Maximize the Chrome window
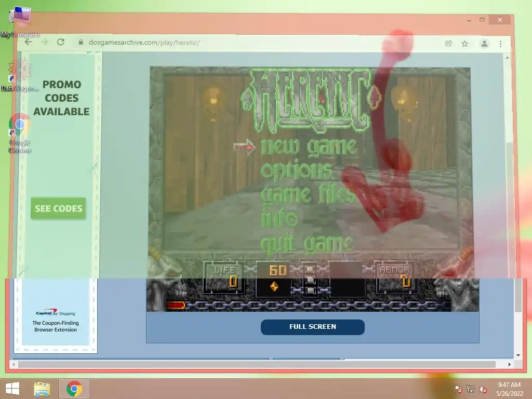The image size is (532, 399). click(x=482, y=20)
